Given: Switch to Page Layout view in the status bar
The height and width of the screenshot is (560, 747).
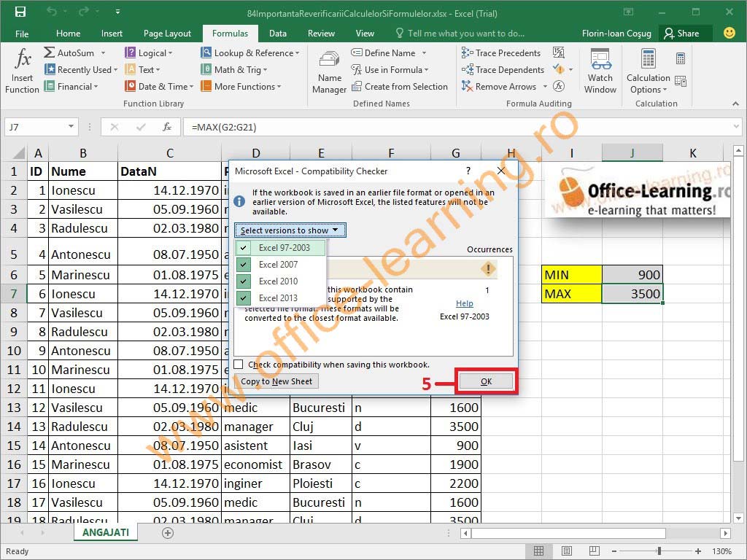Looking at the screenshot, I should click(566, 551).
